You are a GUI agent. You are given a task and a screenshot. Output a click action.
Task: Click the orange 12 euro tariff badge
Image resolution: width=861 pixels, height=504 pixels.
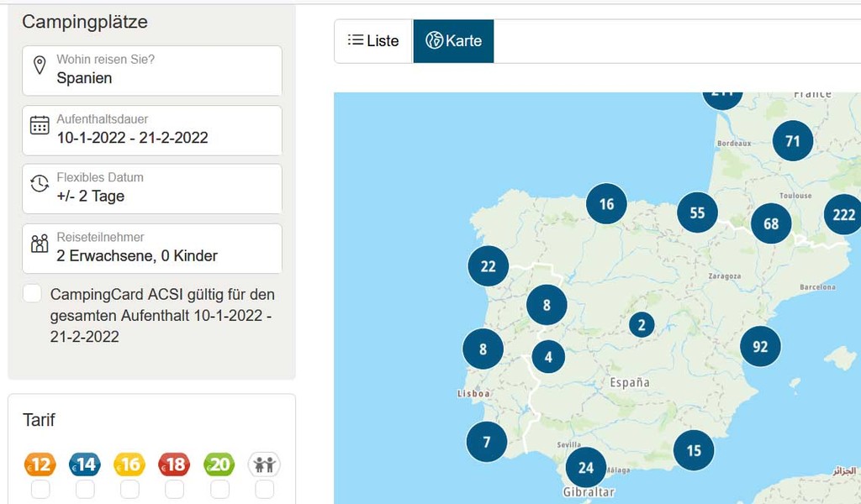[40, 465]
